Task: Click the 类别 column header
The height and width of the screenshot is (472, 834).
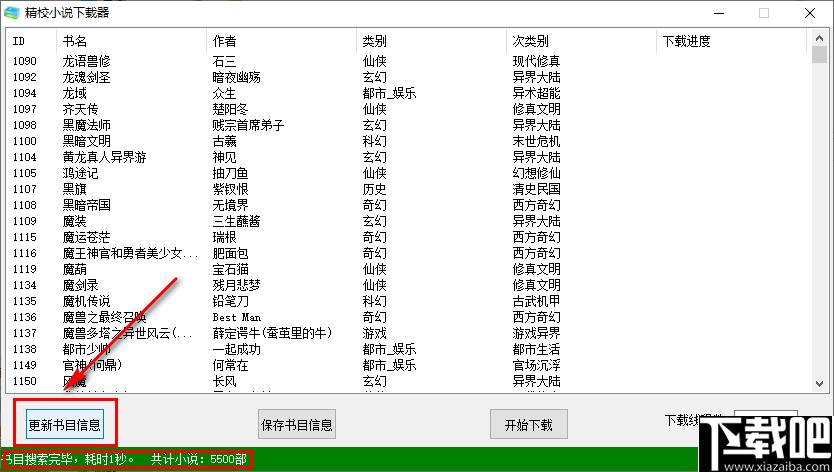Action: tap(431, 41)
